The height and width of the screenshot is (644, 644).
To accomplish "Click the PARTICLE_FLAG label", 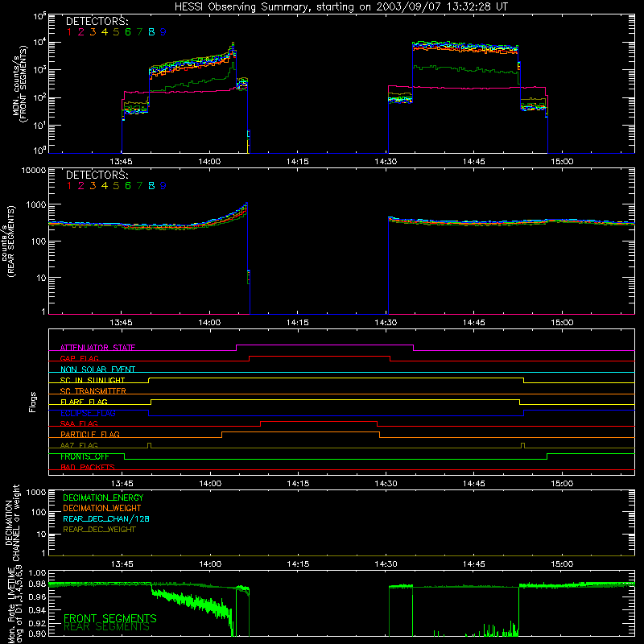I will [90, 434].
